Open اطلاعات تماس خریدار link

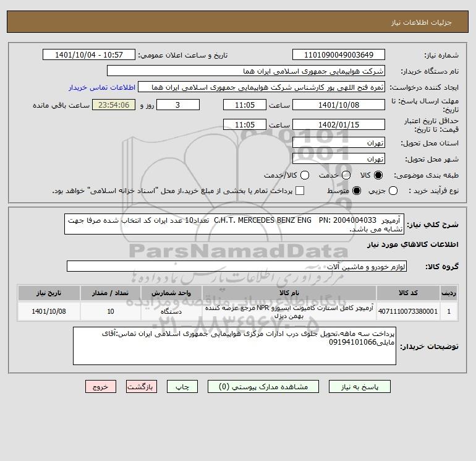102,87
